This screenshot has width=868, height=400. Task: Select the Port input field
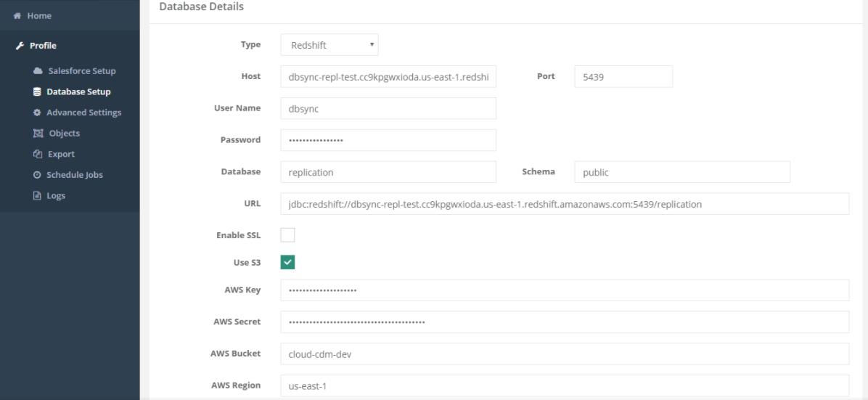623,76
